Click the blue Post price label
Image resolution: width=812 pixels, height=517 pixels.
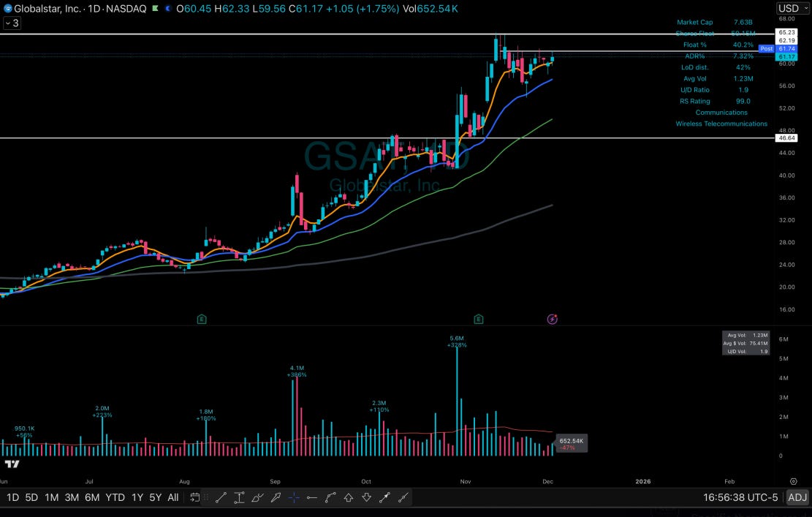coord(767,49)
